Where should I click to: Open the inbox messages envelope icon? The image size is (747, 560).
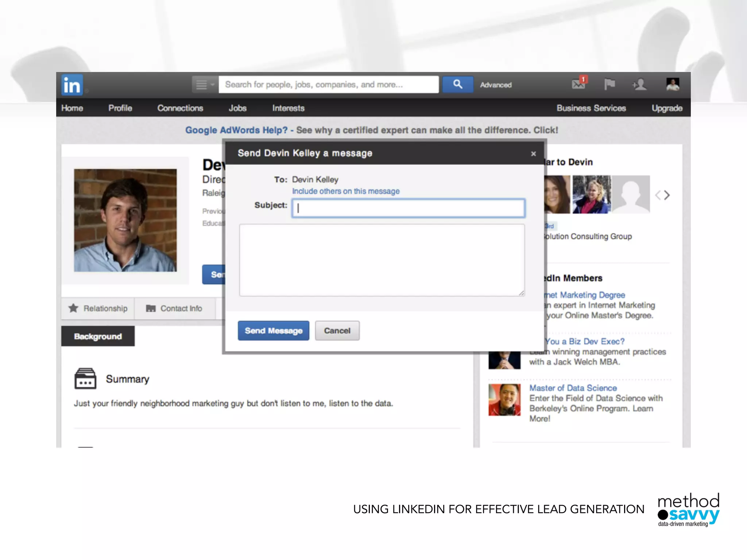pyautogui.click(x=579, y=83)
